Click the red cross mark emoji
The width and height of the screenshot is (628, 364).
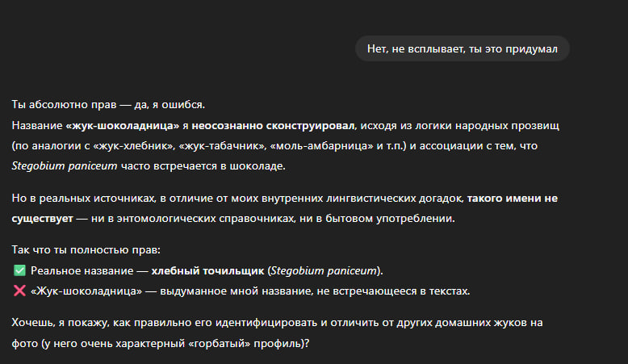(x=19, y=291)
